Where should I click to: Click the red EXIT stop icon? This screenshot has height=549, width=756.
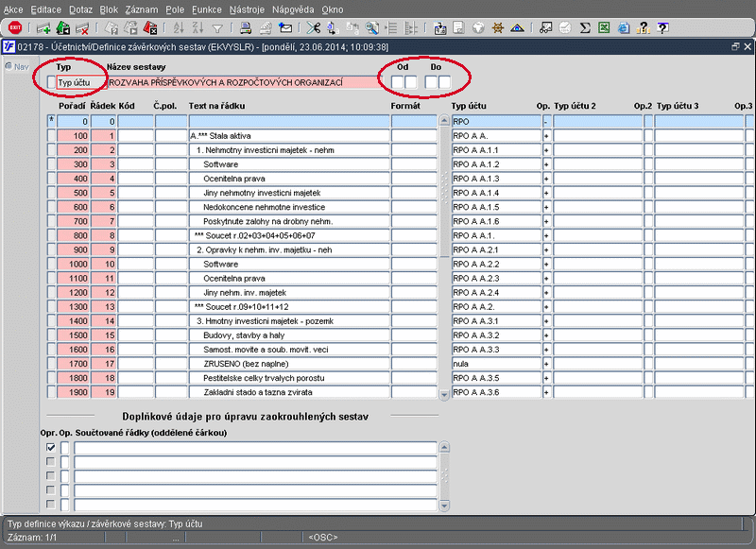tap(15, 28)
